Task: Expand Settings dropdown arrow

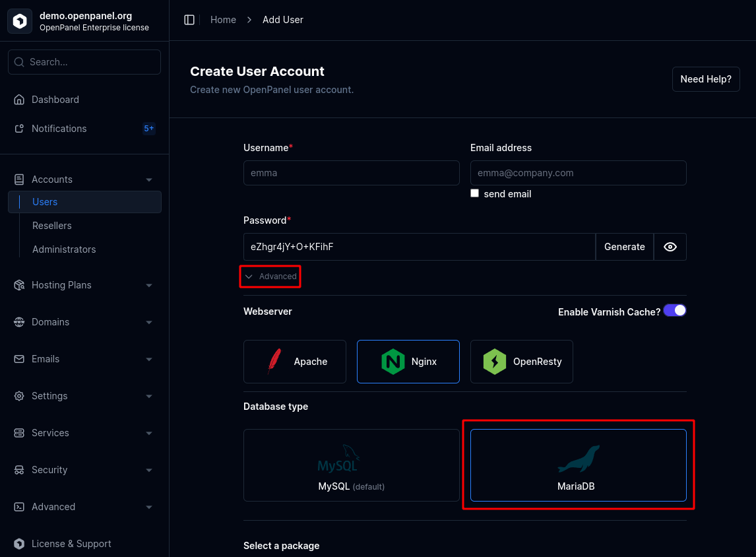Action: coord(149,397)
